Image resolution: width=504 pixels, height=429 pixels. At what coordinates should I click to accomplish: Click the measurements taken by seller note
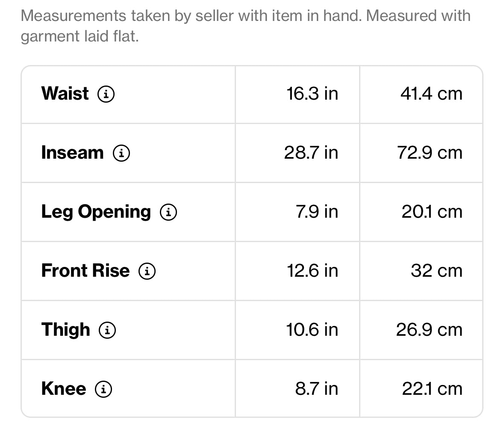(245, 26)
